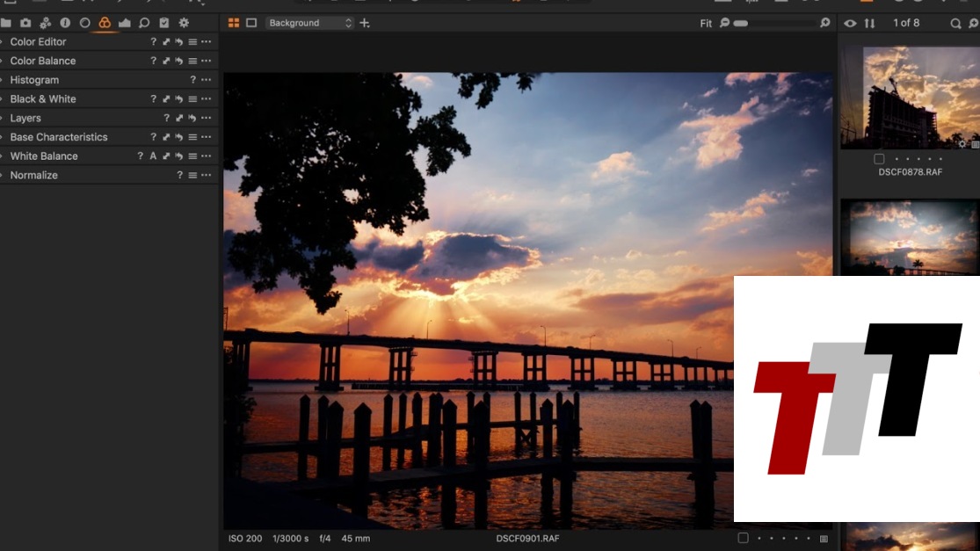Open the Library folder tool tab

tap(6, 23)
